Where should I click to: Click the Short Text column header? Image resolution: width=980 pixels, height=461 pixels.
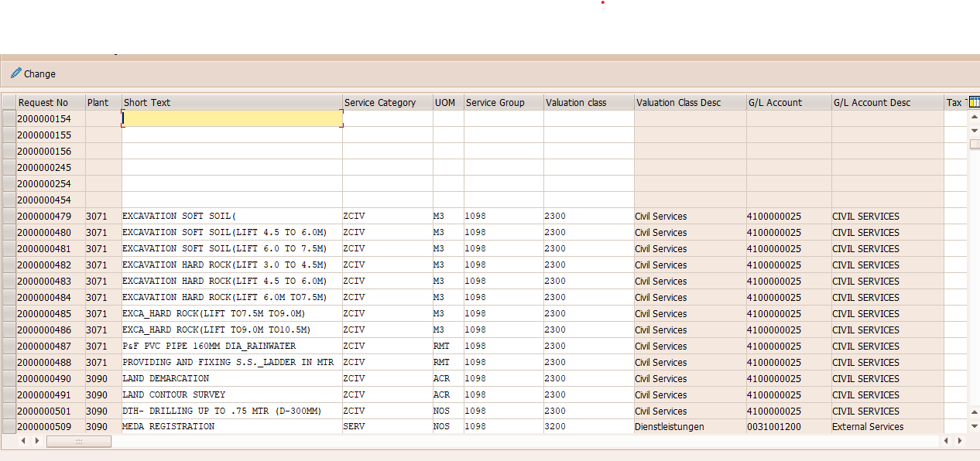(231, 103)
